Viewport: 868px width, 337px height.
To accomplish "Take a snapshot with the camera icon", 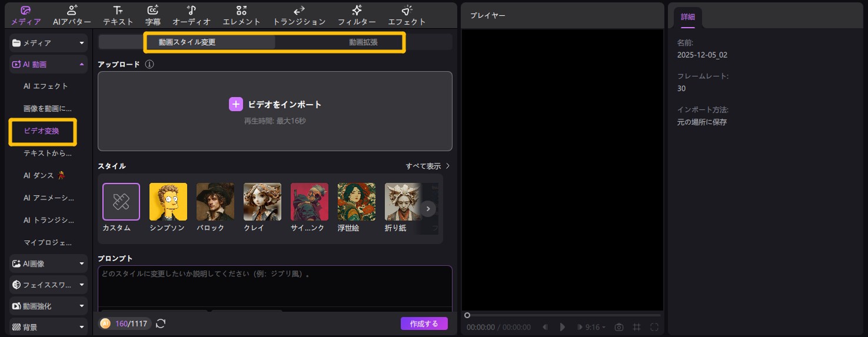I will pyautogui.click(x=618, y=327).
